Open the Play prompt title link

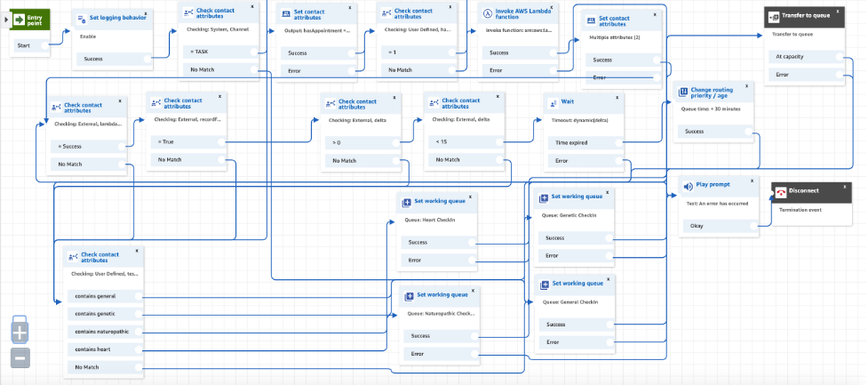tap(713, 184)
